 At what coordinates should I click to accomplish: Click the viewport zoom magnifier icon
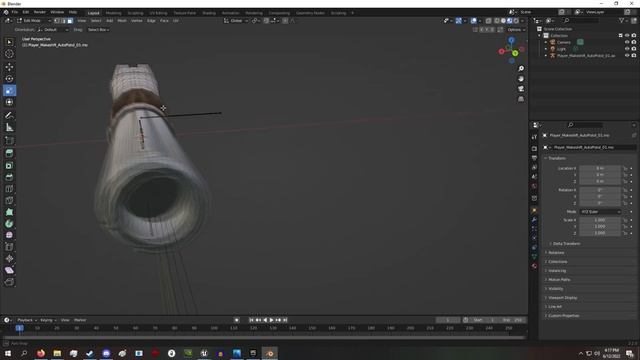point(521,69)
